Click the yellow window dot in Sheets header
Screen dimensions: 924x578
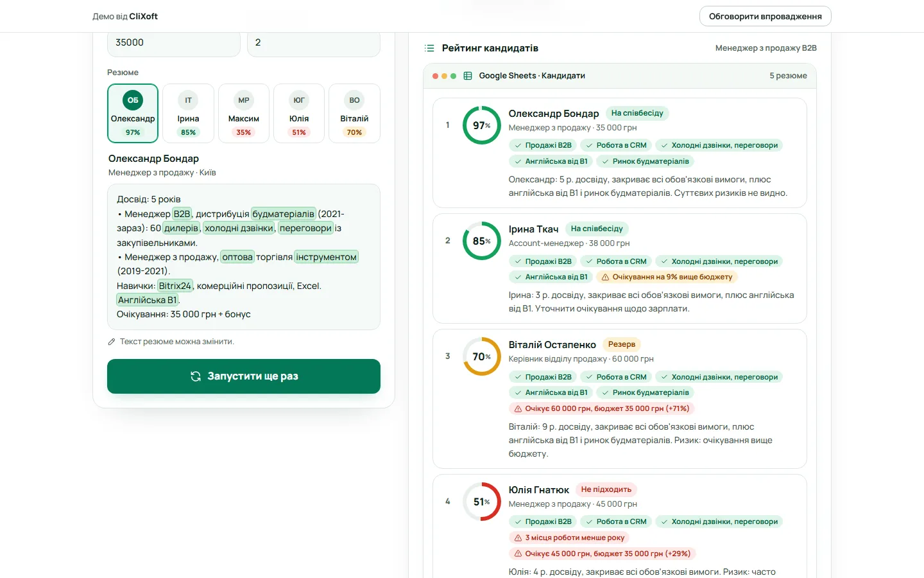445,76
